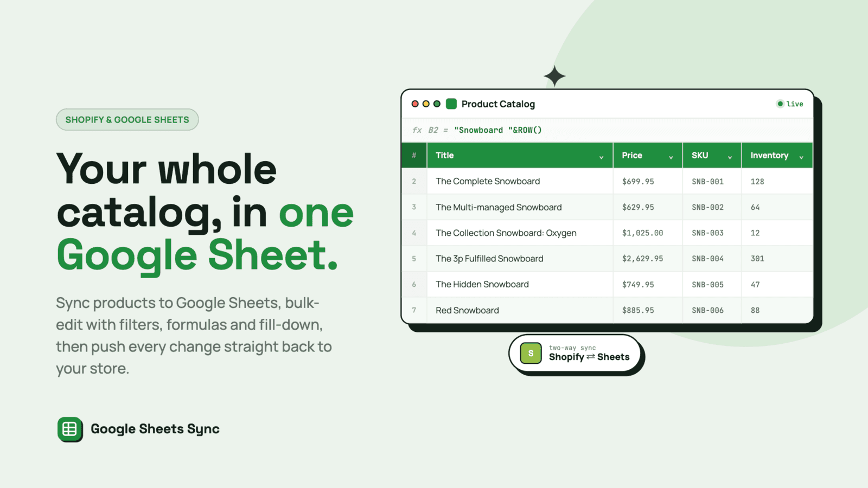Click the Price column header

point(648,156)
